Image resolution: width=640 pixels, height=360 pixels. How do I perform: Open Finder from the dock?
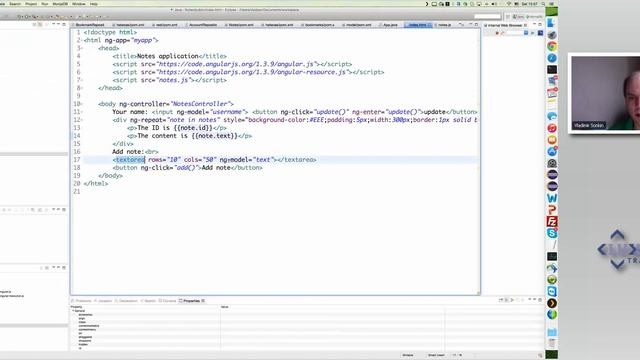coord(552,23)
